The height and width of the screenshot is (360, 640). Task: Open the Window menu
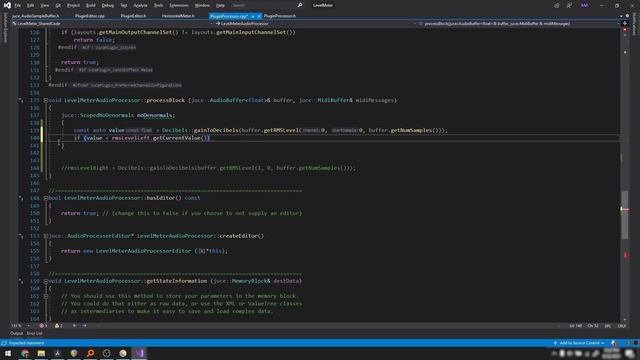(202, 5)
